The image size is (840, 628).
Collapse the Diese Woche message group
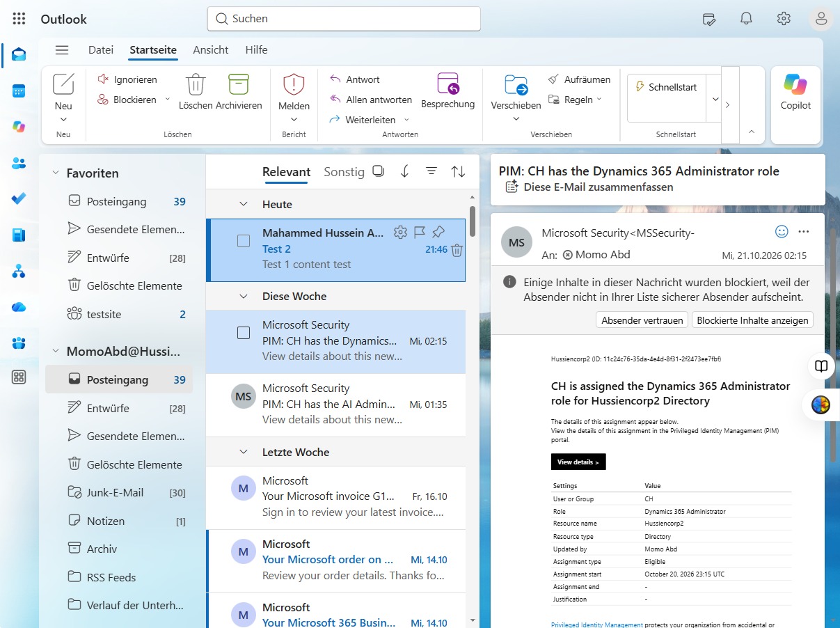(x=244, y=297)
